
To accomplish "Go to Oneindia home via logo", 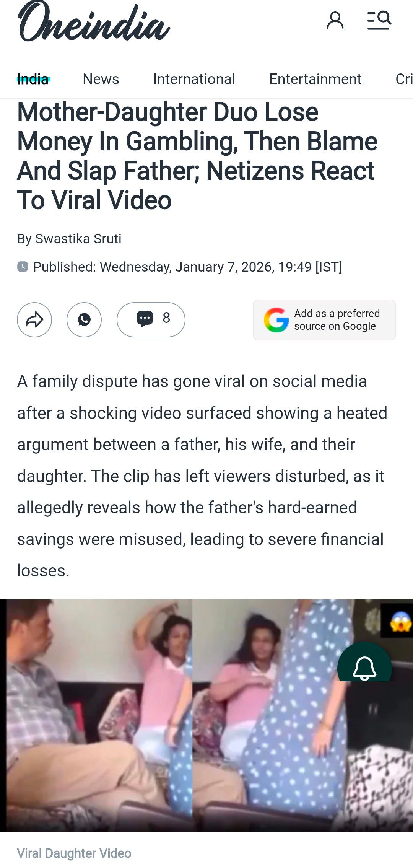I will (94, 21).
